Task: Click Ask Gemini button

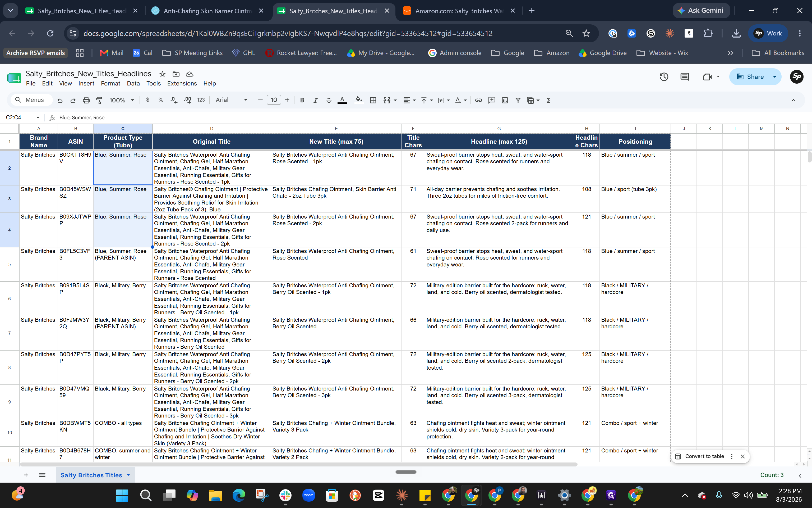Action: (701, 10)
